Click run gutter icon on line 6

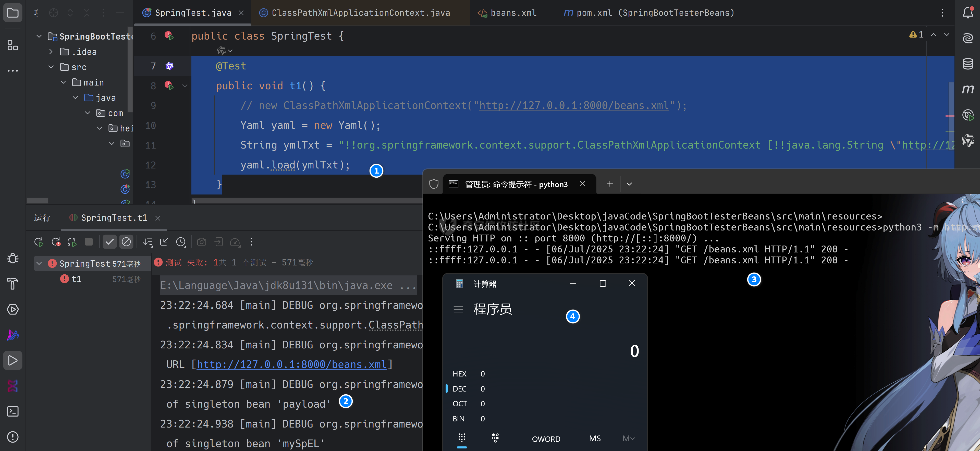169,36
